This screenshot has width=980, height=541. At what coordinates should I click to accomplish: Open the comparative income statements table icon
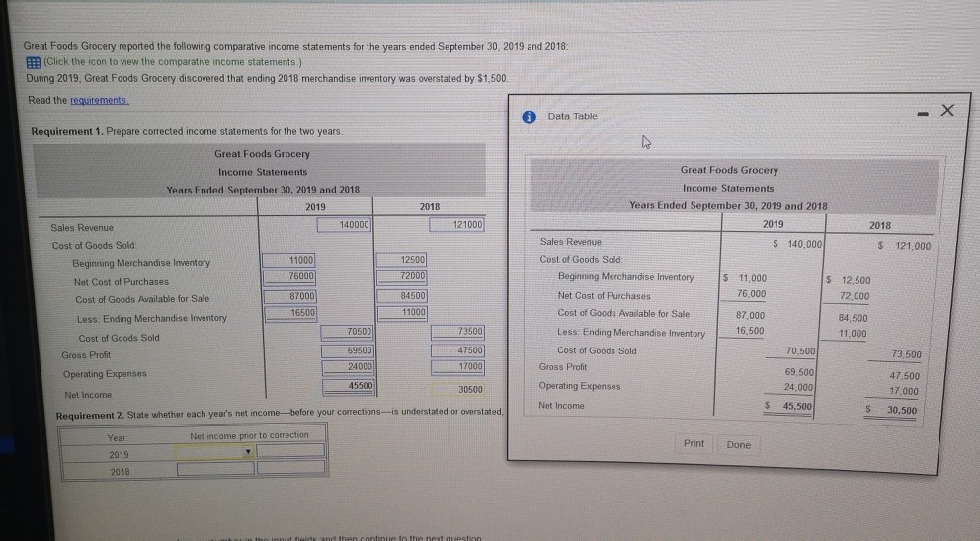click(34, 62)
